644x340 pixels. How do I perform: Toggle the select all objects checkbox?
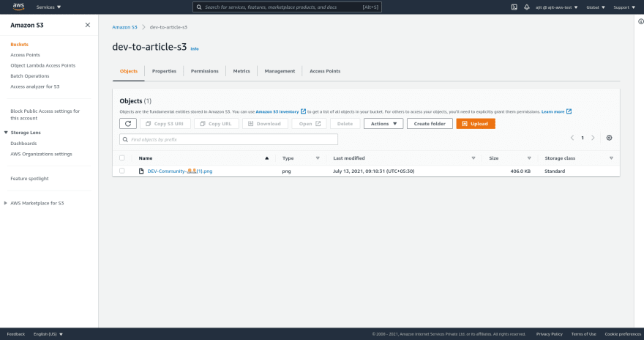tap(122, 158)
